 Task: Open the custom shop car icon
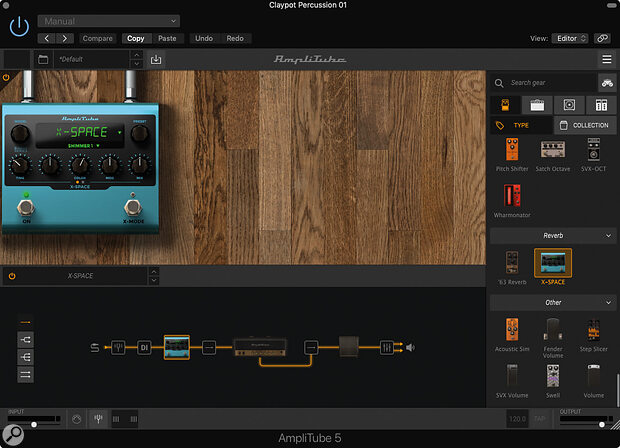point(607,83)
